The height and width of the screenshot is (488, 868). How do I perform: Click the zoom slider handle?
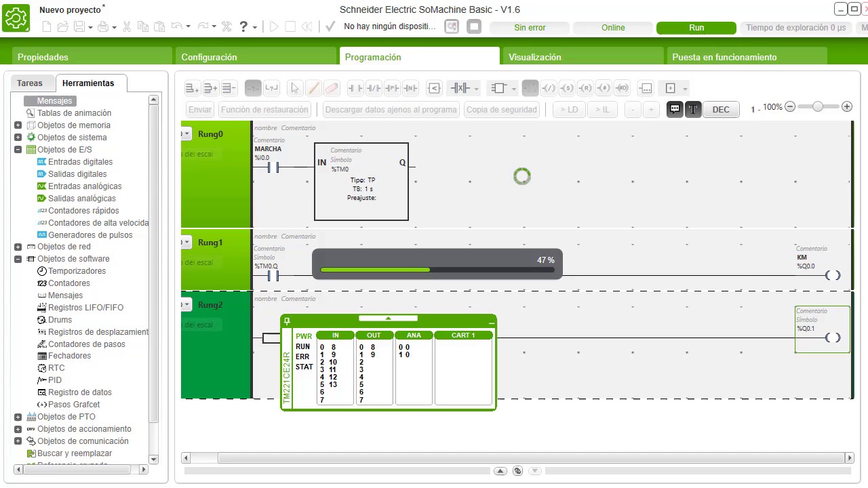click(817, 106)
